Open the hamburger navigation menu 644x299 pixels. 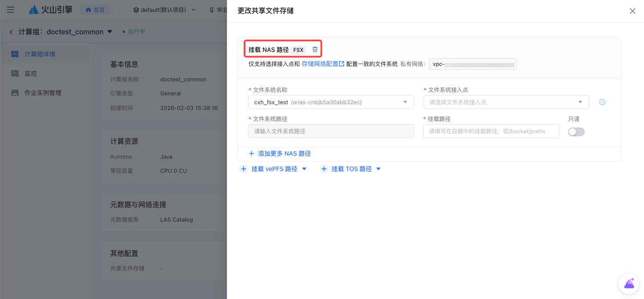(11, 10)
